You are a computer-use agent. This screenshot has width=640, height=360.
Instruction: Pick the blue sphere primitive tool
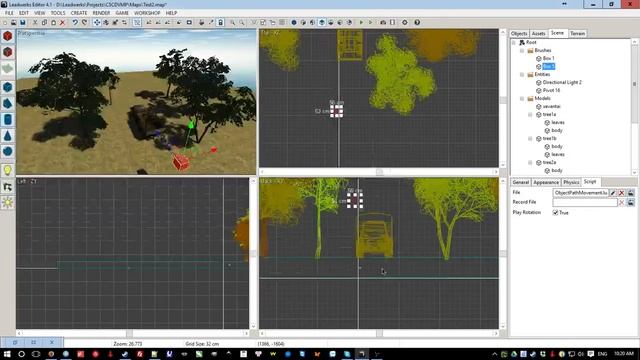pos(7,151)
